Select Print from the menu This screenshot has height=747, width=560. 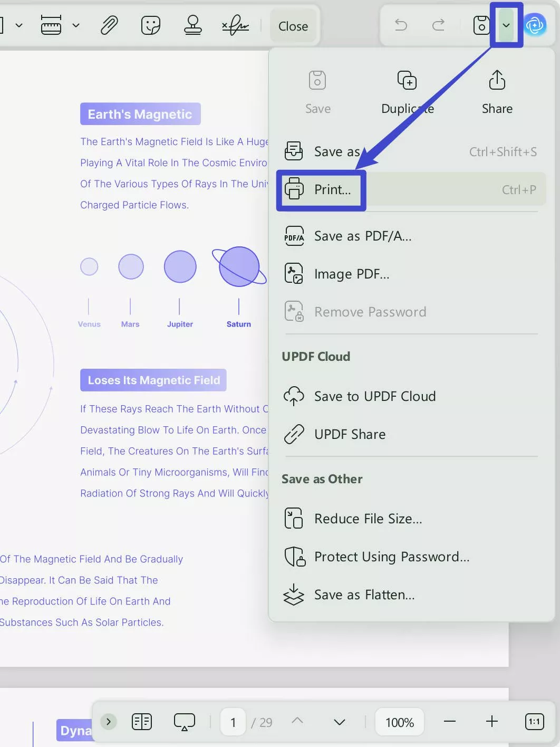point(332,189)
